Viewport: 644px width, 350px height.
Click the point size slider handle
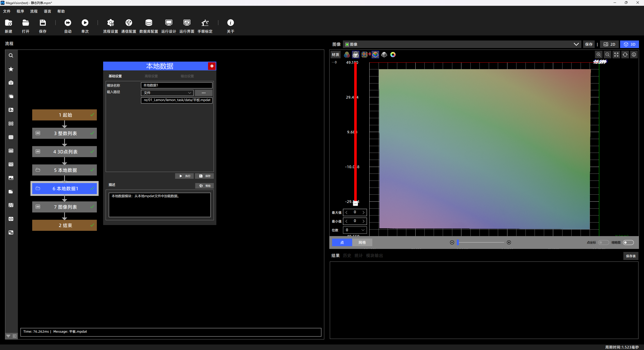click(x=458, y=243)
